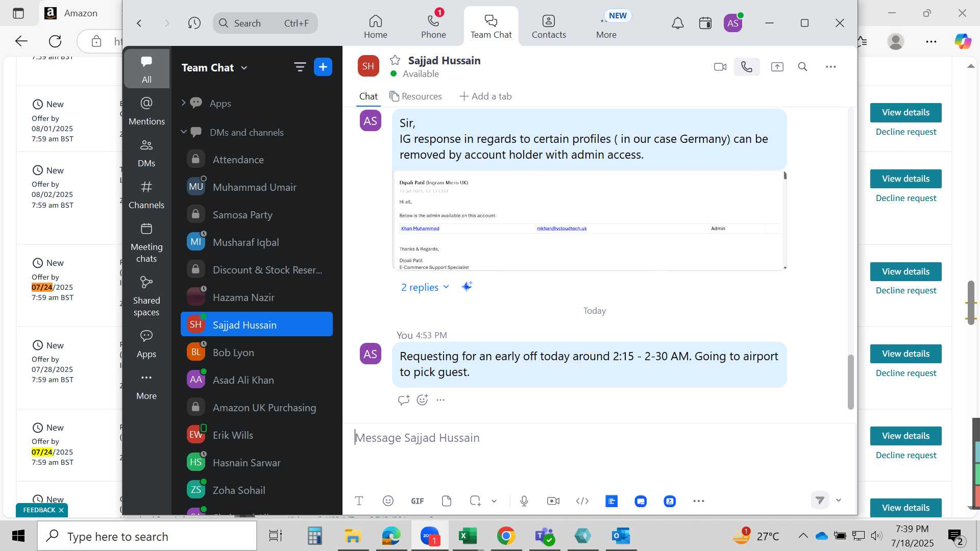The height and width of the screenshot is (551, 980).
Task: Open the shared email screenshot thumbnail
Action: click(589, 220)
